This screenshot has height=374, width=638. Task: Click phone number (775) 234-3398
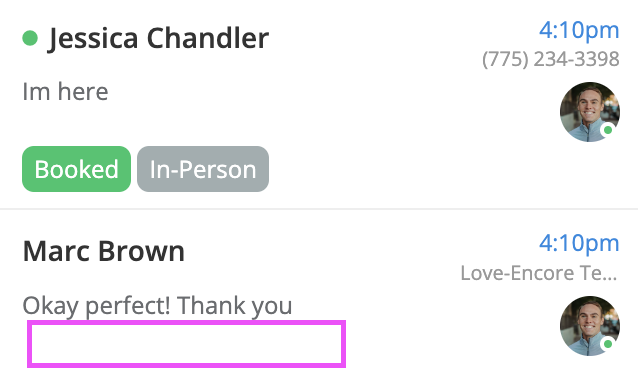(551, 59)
